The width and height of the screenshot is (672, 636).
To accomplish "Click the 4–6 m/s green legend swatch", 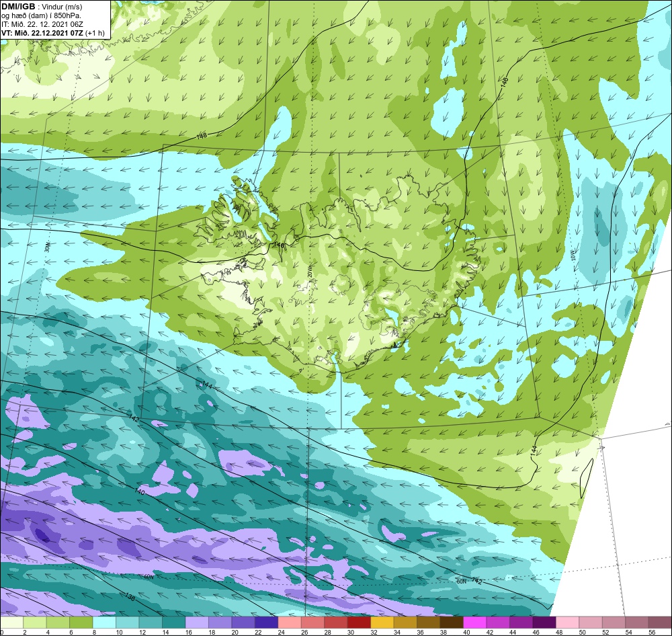I will 58,623.
